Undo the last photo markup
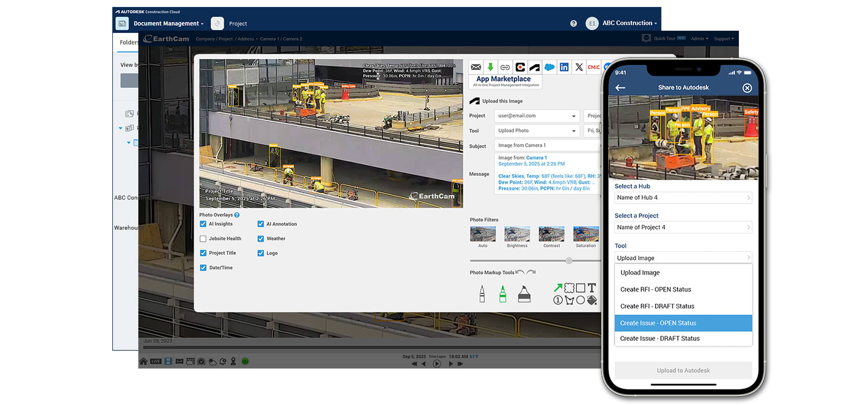 [520, 273]
